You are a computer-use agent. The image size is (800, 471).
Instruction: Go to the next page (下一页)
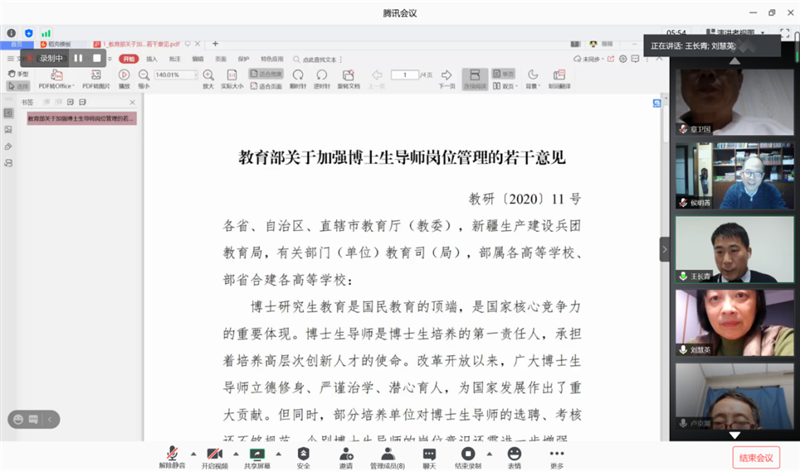(x=446, y=80)
